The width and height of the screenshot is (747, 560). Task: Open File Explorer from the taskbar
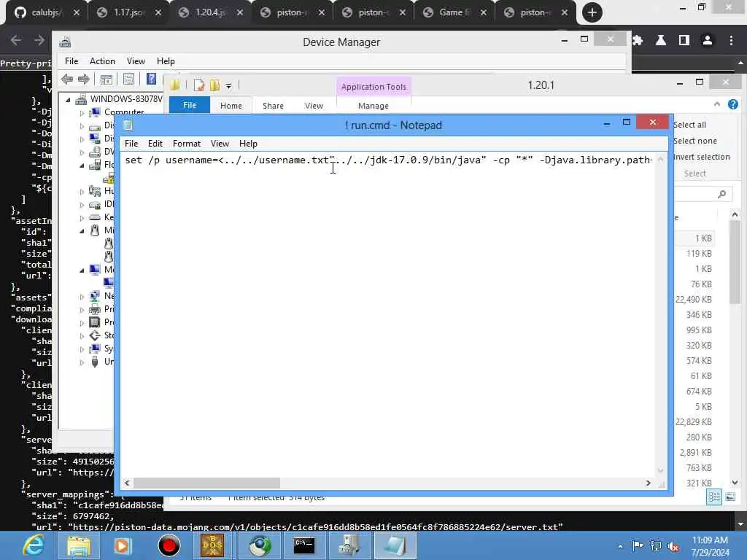[78, 545]
